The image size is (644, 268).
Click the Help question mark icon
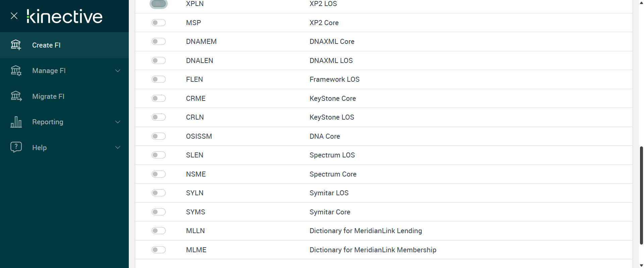tap(16, 147)
